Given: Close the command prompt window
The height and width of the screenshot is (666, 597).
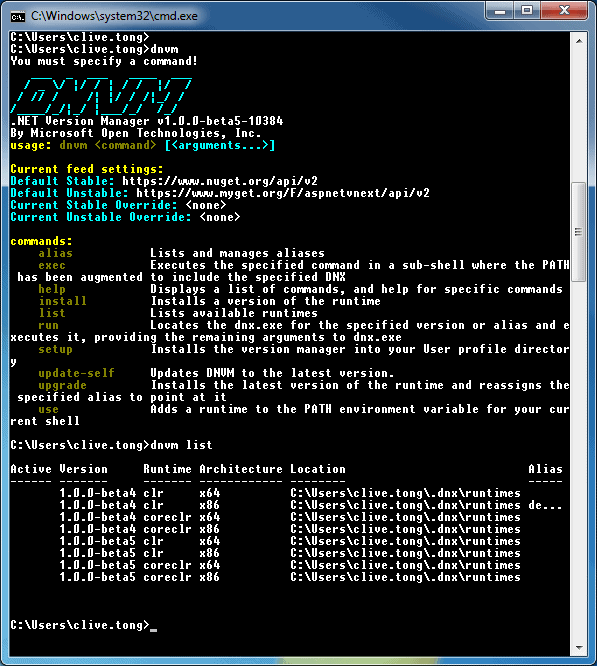Looking at the screenshot, I should 564,11.
